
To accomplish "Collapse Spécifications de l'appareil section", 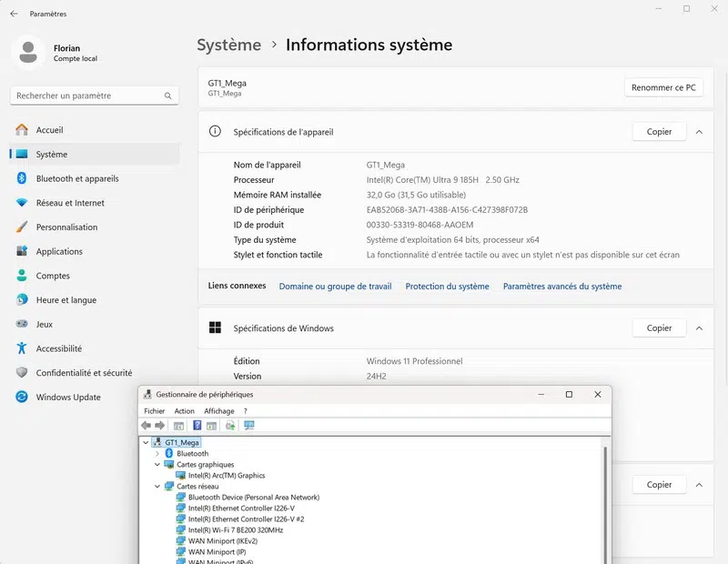I will point(699,132).
